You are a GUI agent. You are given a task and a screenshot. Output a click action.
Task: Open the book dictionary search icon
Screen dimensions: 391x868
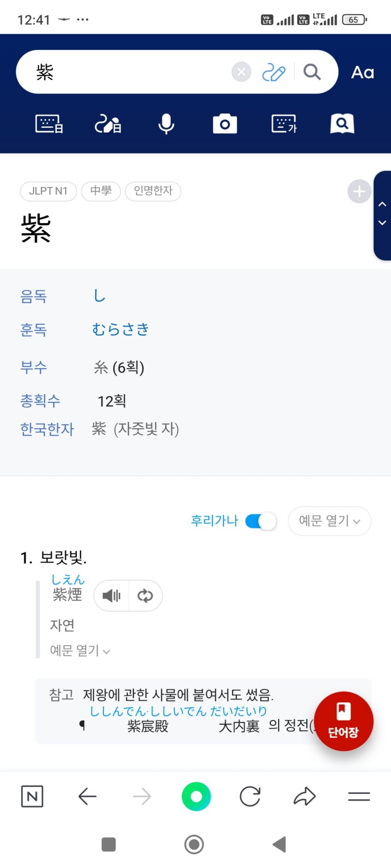coord(342,124)
